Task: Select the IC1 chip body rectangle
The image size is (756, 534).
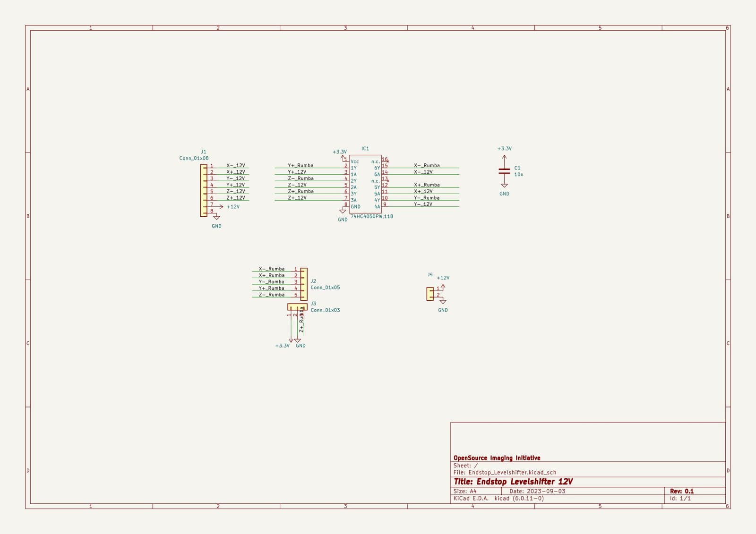Action: 365,184
